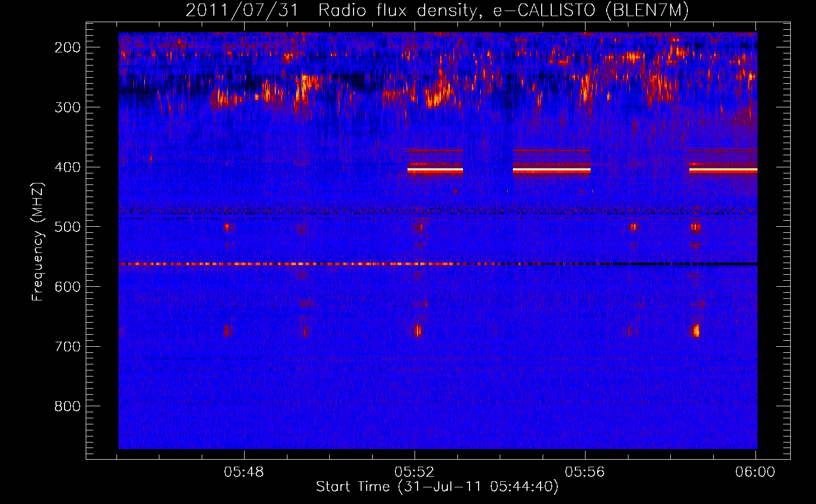
Task: Click the 200 frequency tick label
Action: 68,47
